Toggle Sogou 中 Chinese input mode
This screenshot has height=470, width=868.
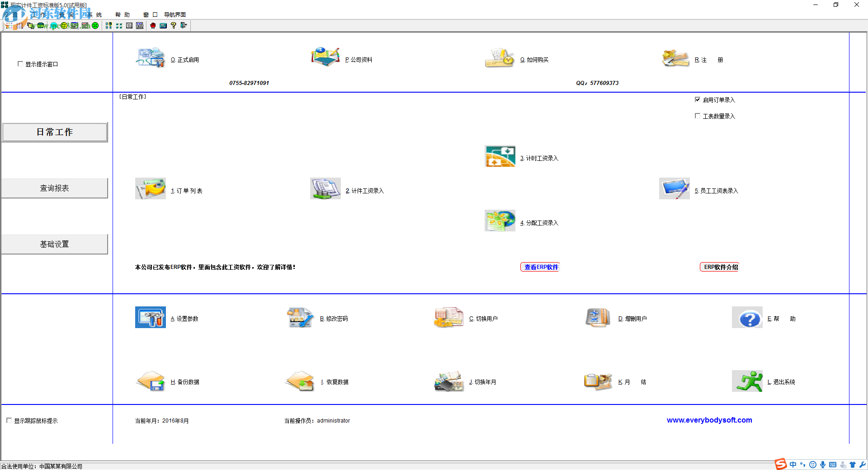point(793,465)
